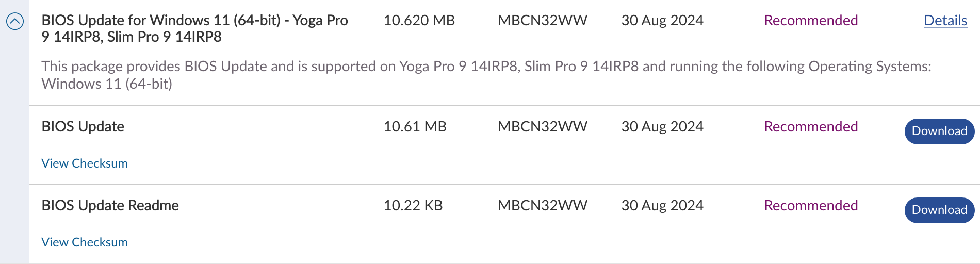The height and width of the screenshot is (264, 980).
Task: Click the 10.620 MB package size
Action: [419, 21]
